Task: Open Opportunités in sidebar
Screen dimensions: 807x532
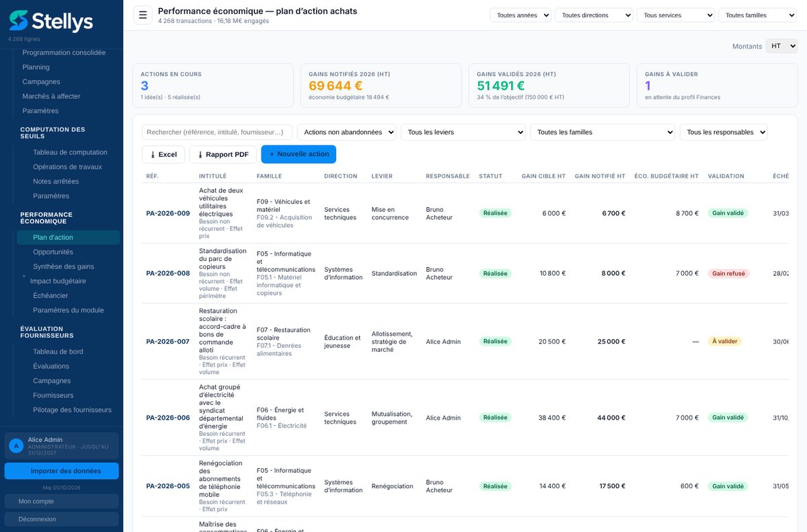Action: (x=53, y=252)
